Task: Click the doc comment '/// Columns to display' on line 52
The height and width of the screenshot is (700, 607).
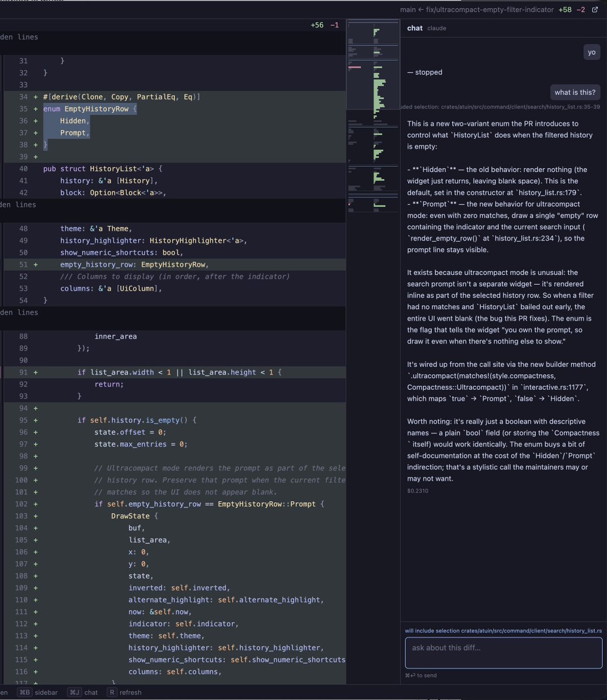Action: pos(175,277)
